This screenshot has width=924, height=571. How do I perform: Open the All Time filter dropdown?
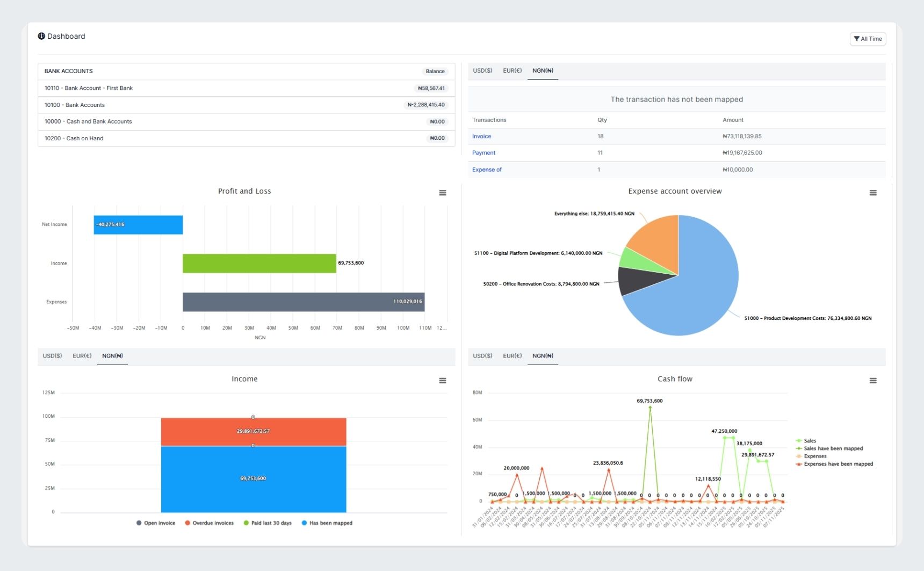[867, 39]
